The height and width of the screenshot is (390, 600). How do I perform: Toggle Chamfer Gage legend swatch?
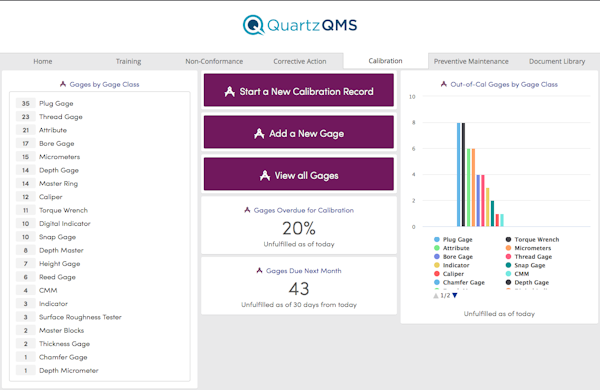pyautogui.click(x=437, y=282)
